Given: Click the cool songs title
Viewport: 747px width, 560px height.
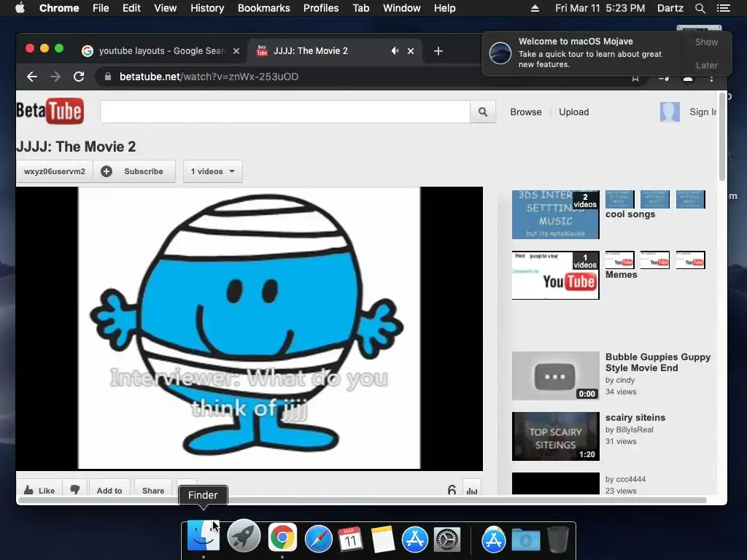Looking at the screenshot, I should pyautogui.click(x=630, y=214).
